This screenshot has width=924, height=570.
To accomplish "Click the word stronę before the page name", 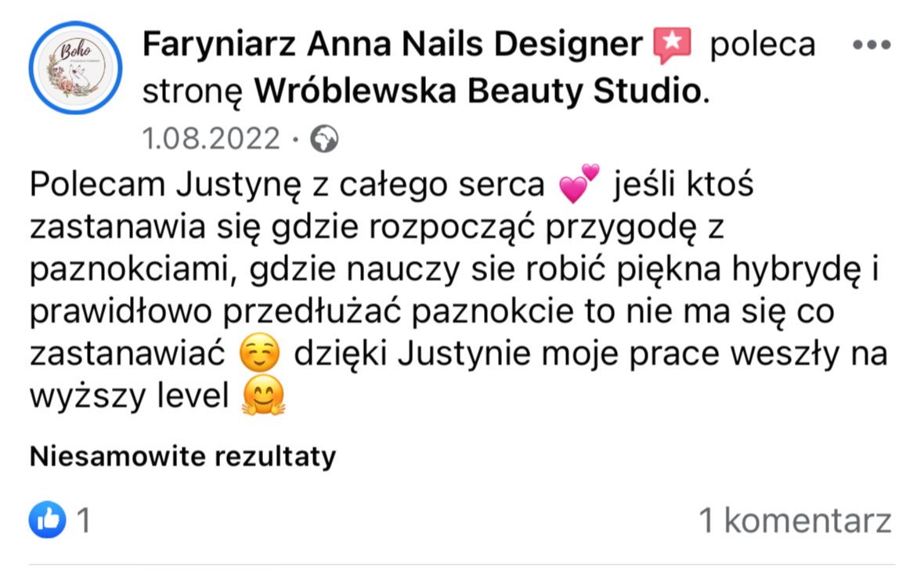I will (x=193, y=92).
